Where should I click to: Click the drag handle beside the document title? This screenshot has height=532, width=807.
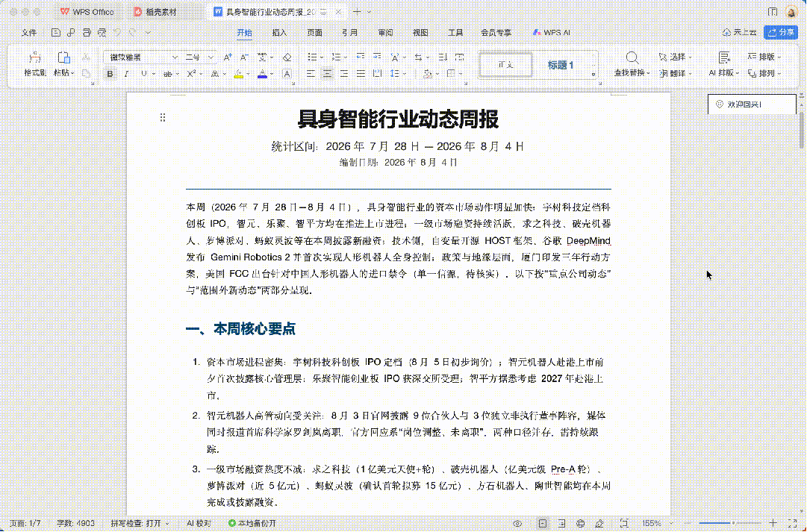click(163, 117)
